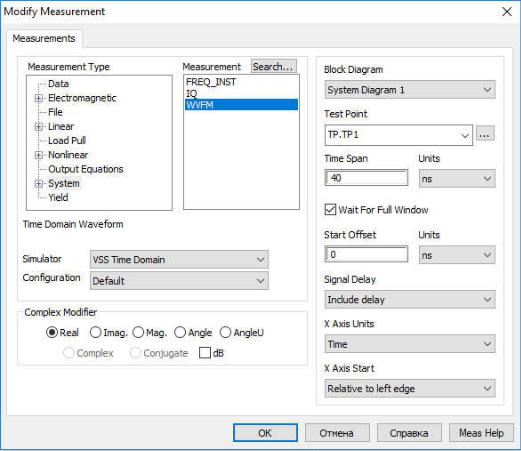Select the Conjugate radio button
Screen dimensions: 521x451
135,353
